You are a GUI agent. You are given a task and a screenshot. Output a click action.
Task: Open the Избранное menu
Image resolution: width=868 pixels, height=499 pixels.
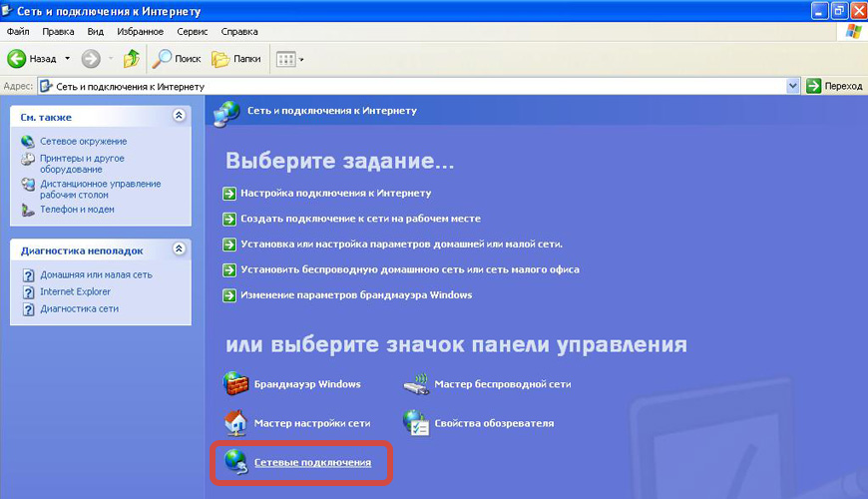pyautogui.click(x=141, y=31)
